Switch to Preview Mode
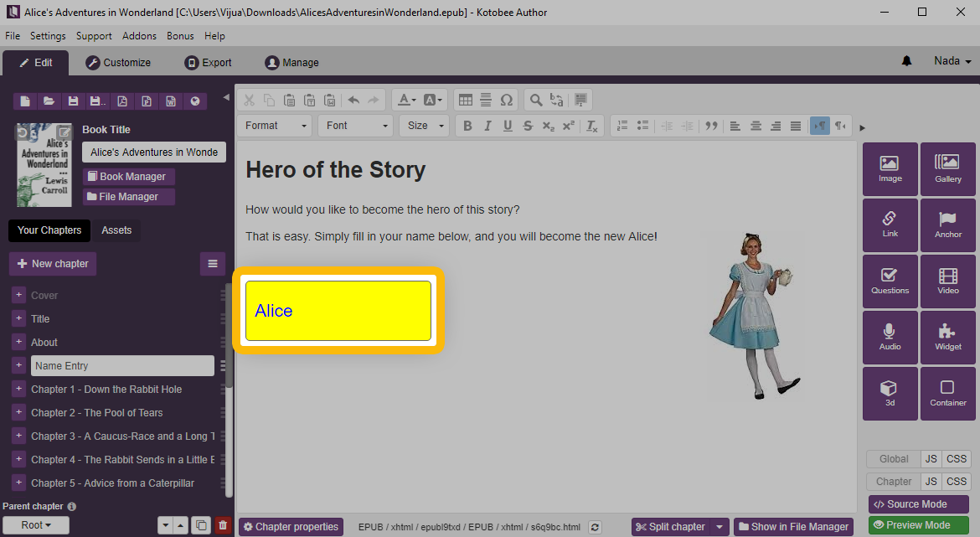 [x=918, y=525]
